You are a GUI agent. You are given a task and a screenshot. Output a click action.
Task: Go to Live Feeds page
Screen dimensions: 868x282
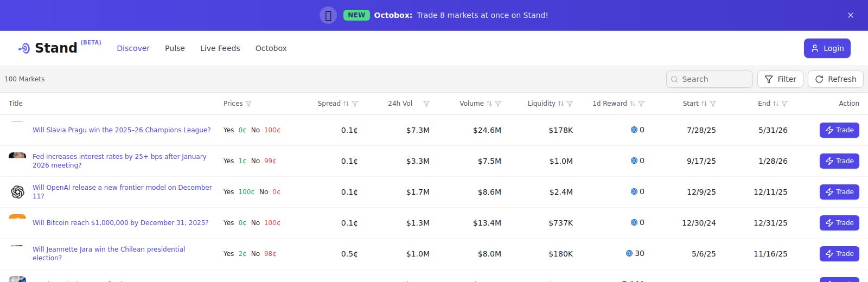[220, 48]
